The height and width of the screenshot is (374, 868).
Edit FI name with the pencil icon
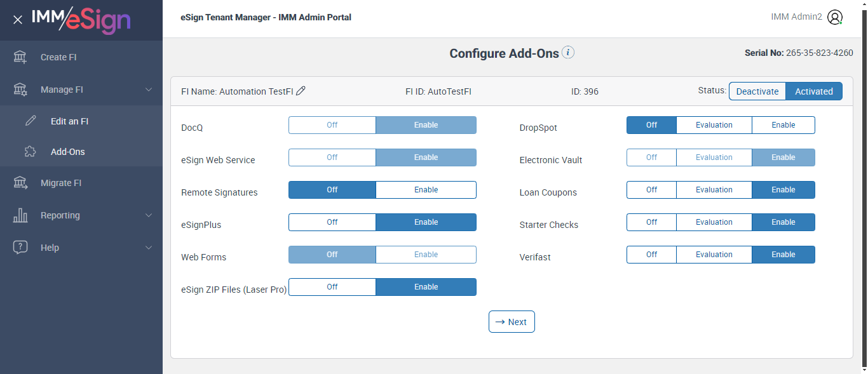pyautogui.click(x=301, y=91)
